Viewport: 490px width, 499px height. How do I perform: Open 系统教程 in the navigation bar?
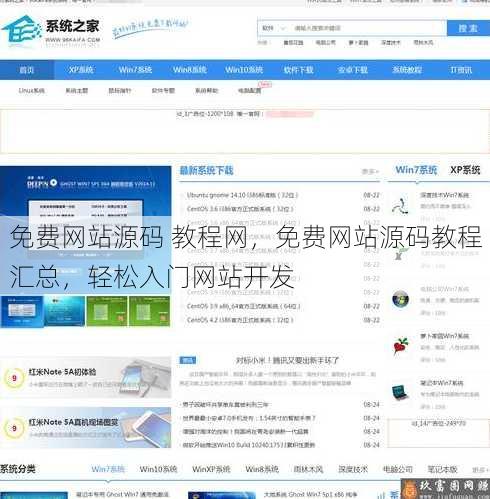point(407,70)
